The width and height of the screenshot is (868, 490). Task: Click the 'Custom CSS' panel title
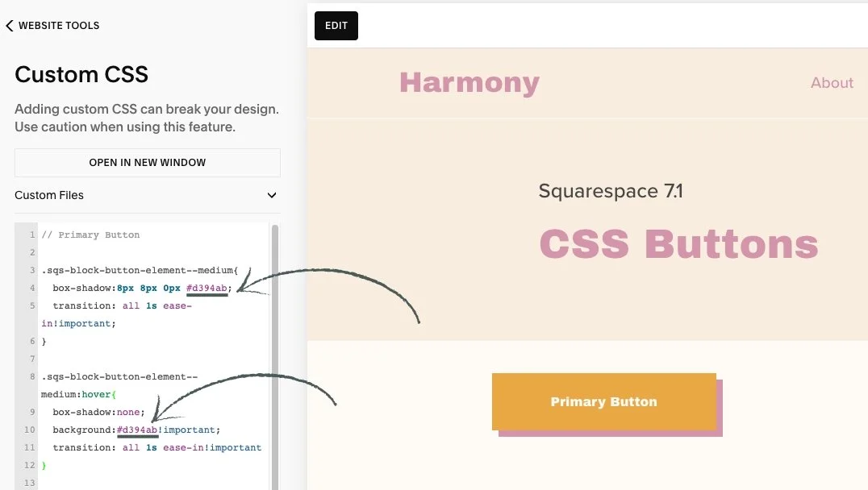[81, 74]
